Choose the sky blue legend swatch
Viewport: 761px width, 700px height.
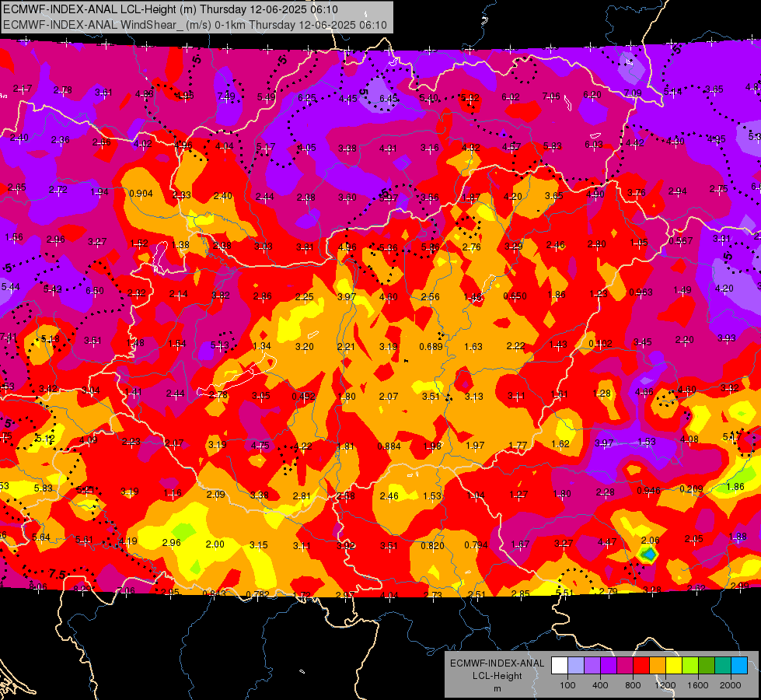pyautogui.click(x=738, y=666)
